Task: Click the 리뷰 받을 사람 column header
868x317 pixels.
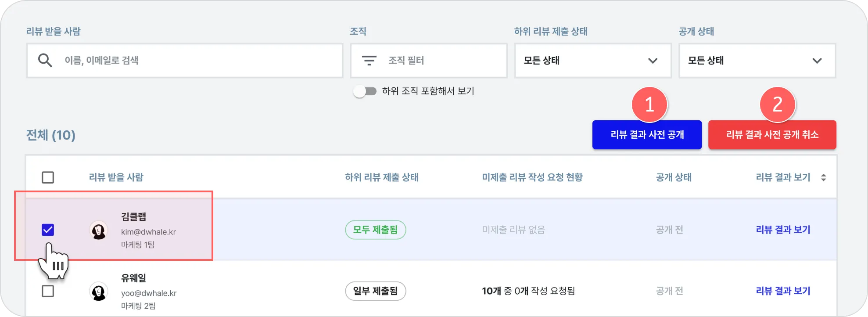Action: pos(116,177)
